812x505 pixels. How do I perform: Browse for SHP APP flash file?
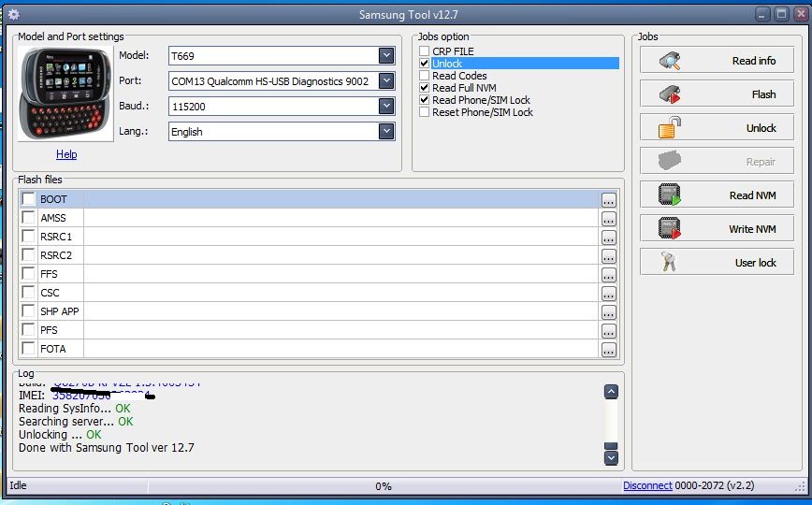(x=608, y=311)
